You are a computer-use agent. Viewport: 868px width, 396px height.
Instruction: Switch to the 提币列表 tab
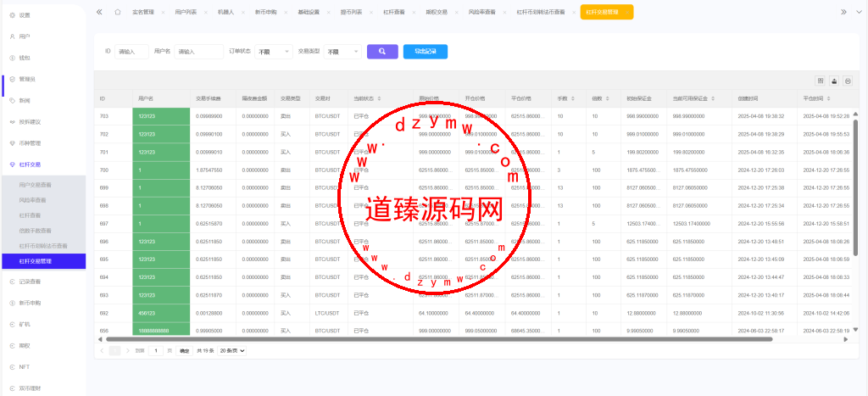tap(351, 12)
